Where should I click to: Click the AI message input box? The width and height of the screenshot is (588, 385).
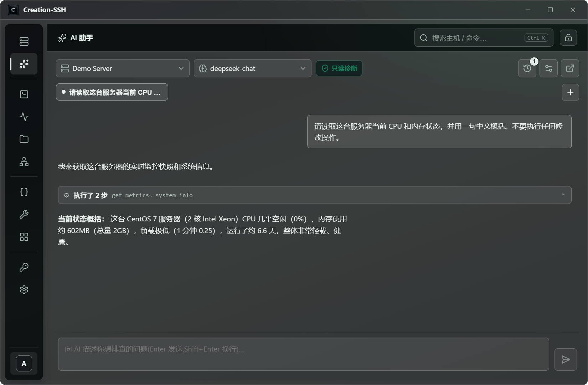[303, 354]
